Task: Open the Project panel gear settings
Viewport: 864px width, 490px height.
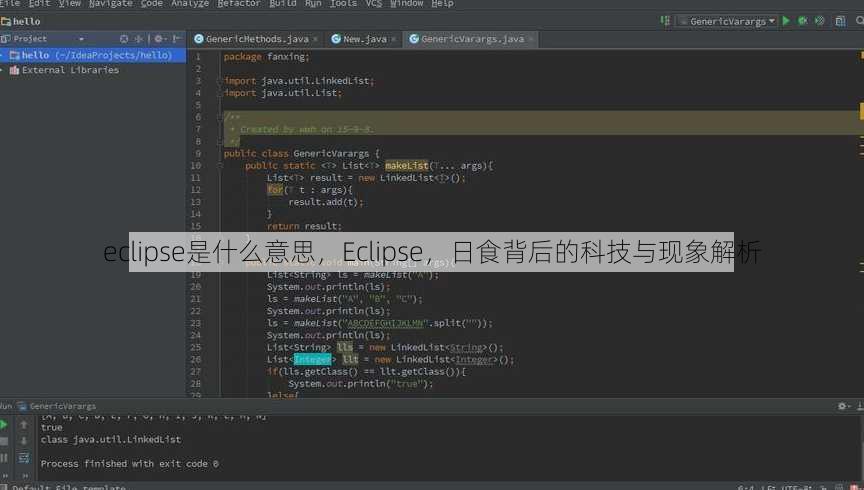Action: 159,39
